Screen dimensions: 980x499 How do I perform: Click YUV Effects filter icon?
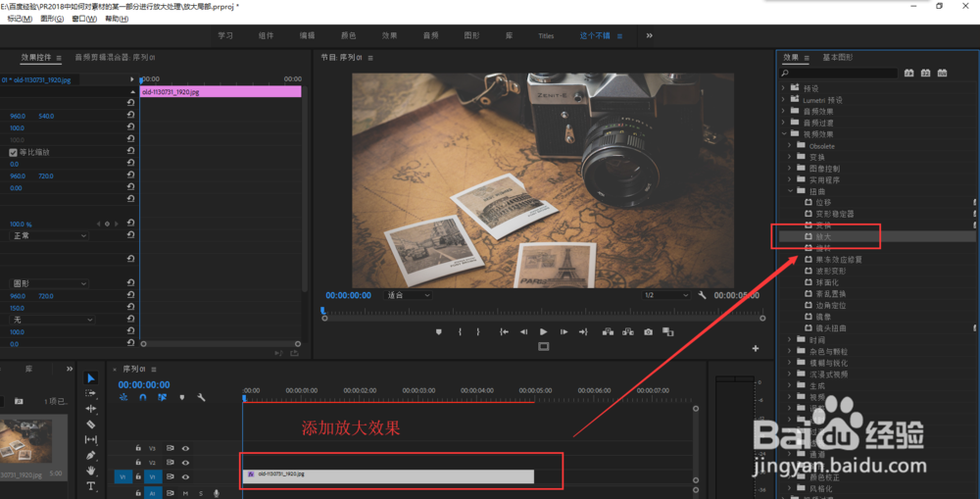tap(942, 74)
